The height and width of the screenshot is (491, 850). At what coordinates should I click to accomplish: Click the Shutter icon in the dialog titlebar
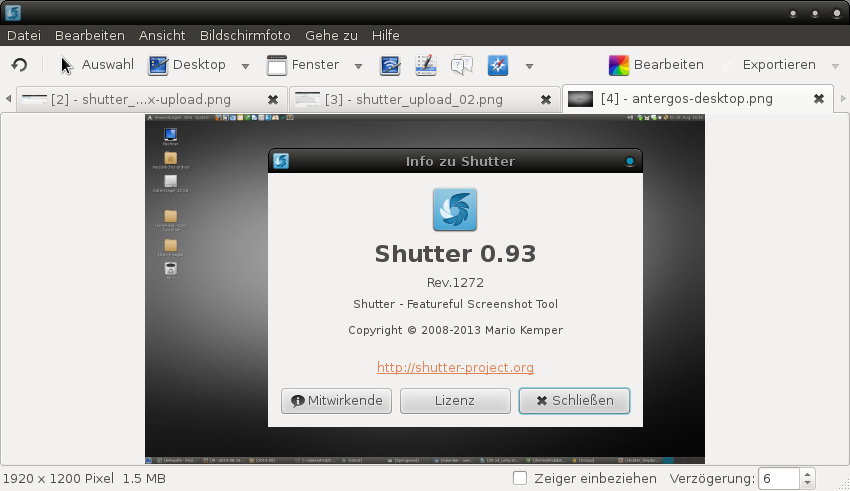click(x=281, y=161)
